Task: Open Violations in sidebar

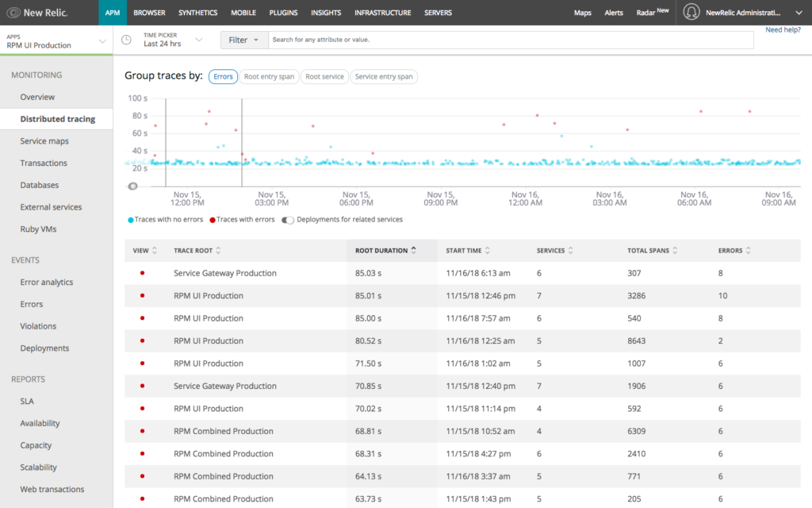Action: pyautogui.click(x=38, y=326)
